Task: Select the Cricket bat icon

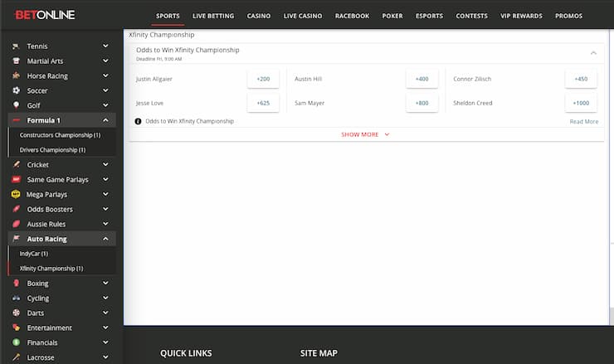Action: [16, 165]
